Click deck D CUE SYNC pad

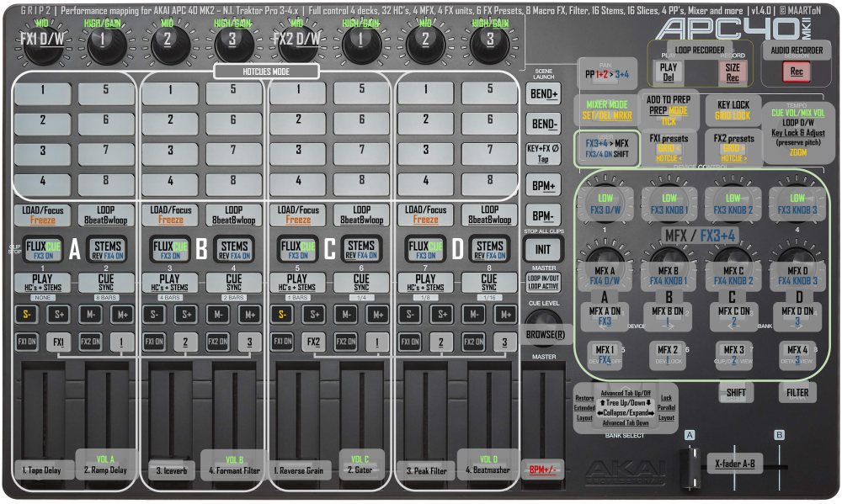pyautogui.click(x=489, y=283)
